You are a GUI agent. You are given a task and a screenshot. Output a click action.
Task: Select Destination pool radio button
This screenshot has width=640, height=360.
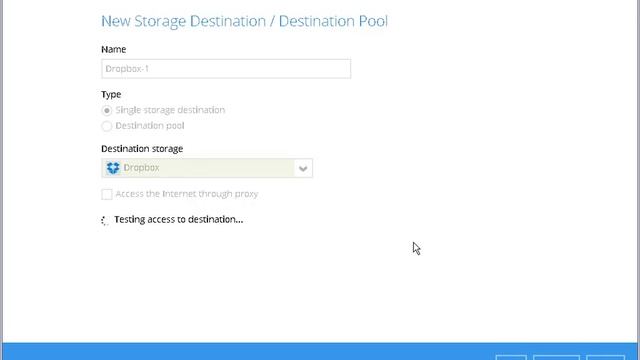click(107, 126)
